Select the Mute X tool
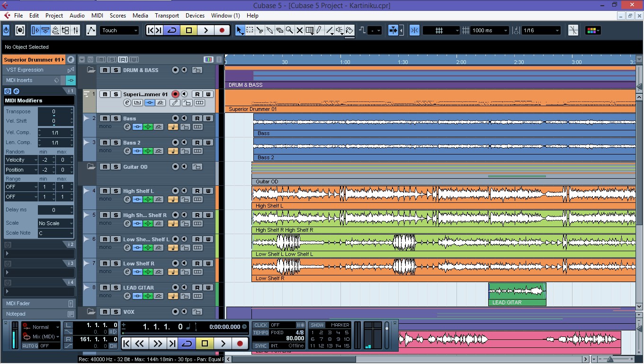The image size is (644, 364). tap(299, 30)
